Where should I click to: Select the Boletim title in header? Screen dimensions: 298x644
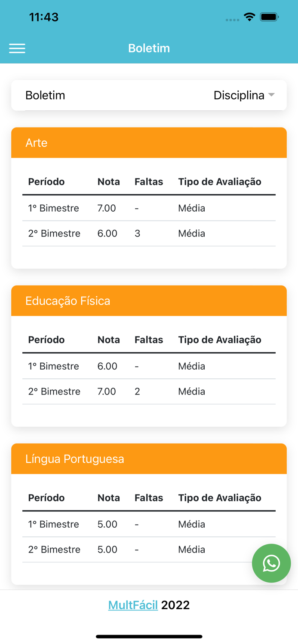tap(149, 48)
